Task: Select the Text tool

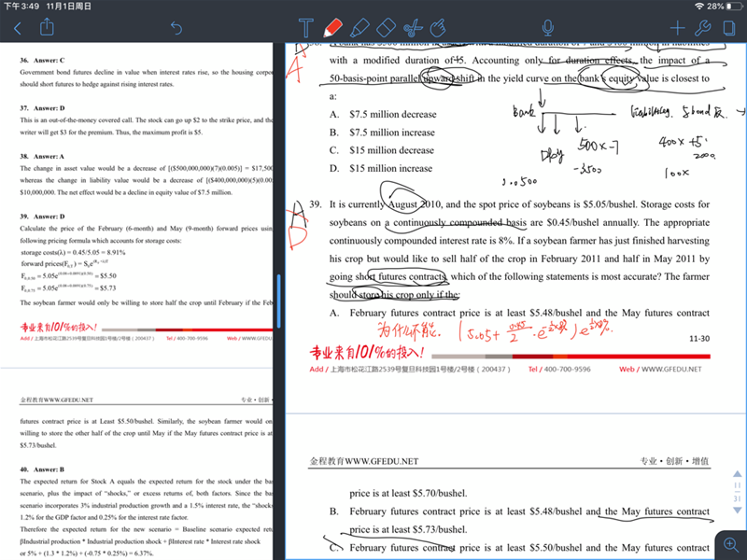Action: pyautogui.click(x=305, y=28)
